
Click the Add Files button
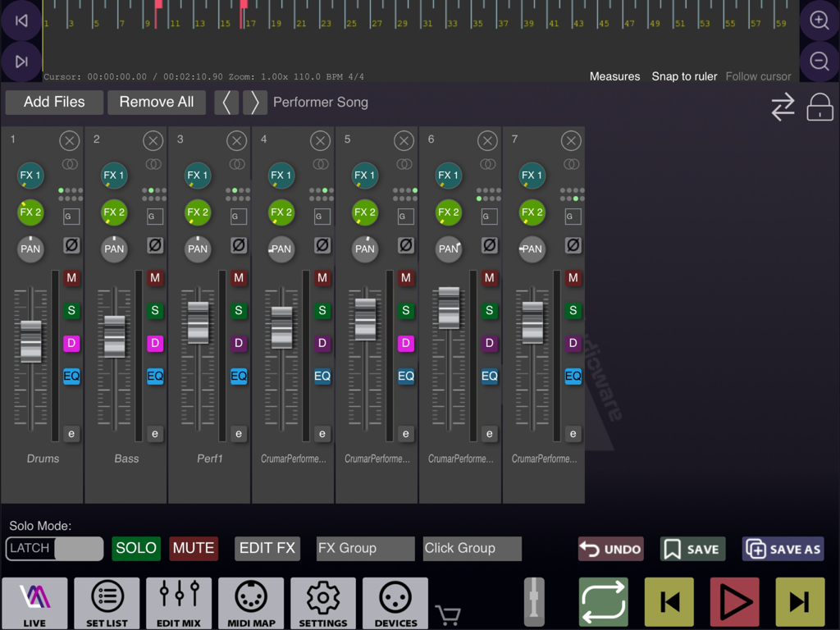point(53,102)
